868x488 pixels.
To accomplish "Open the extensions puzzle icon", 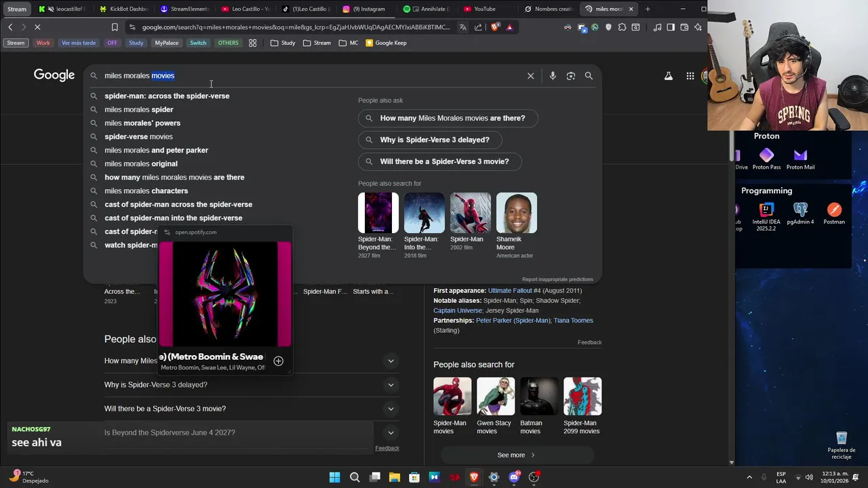I will point(622,27).
